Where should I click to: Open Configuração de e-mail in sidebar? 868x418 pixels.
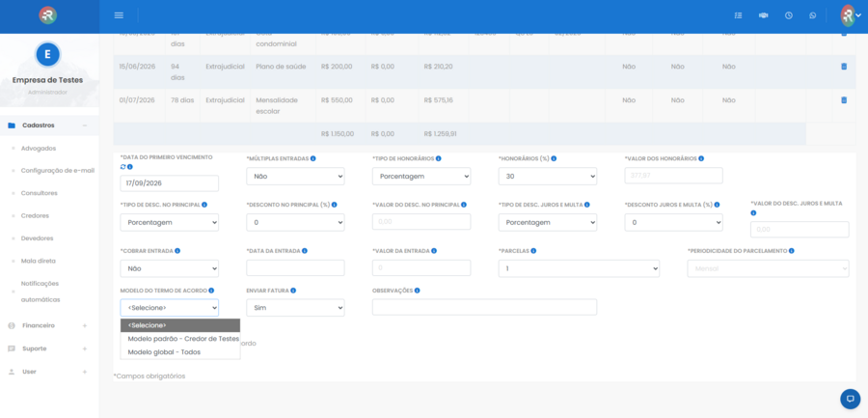[58, 170]
